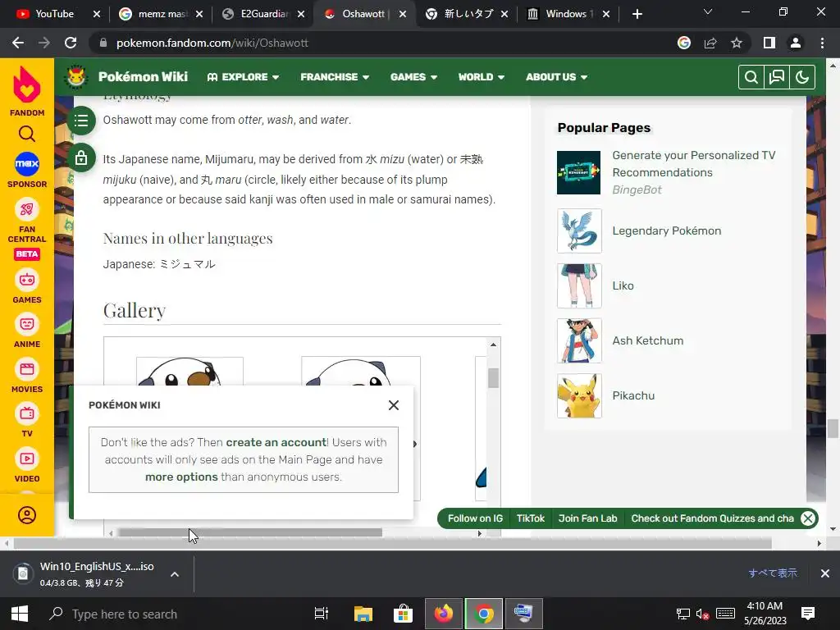This screenshot has height=630, width=840.
Task: Open TikTok link in bottom bar
Action: (531, 518)
